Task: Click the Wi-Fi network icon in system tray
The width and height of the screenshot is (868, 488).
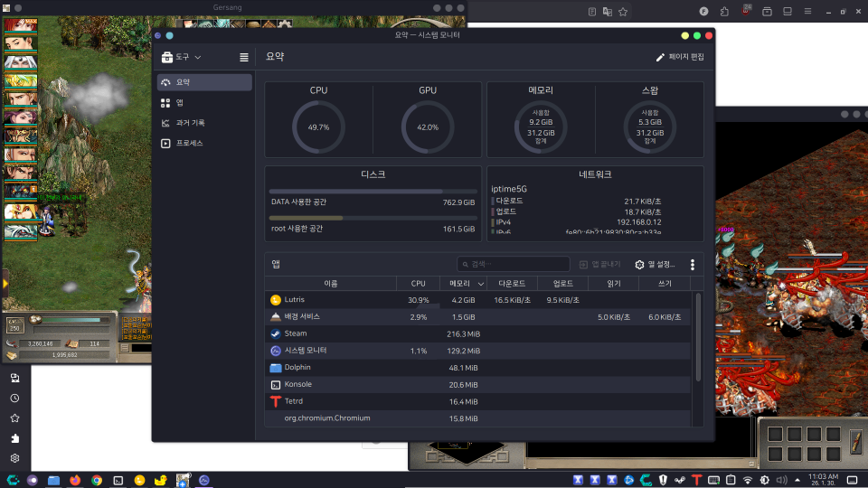Action: point(748,480)
